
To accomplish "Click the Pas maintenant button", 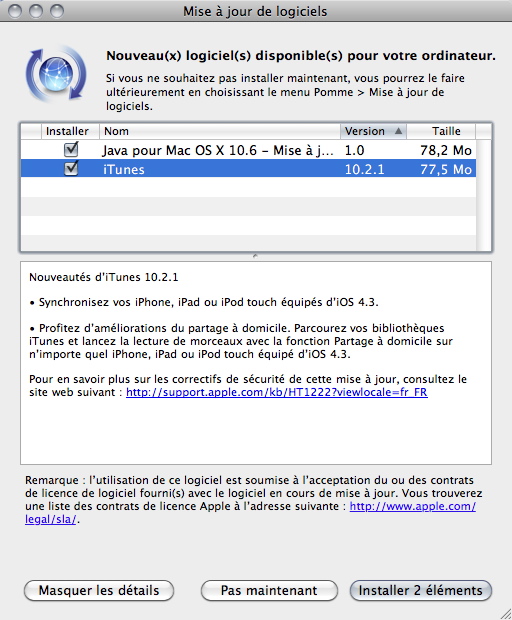I will [x=269, y=590].
